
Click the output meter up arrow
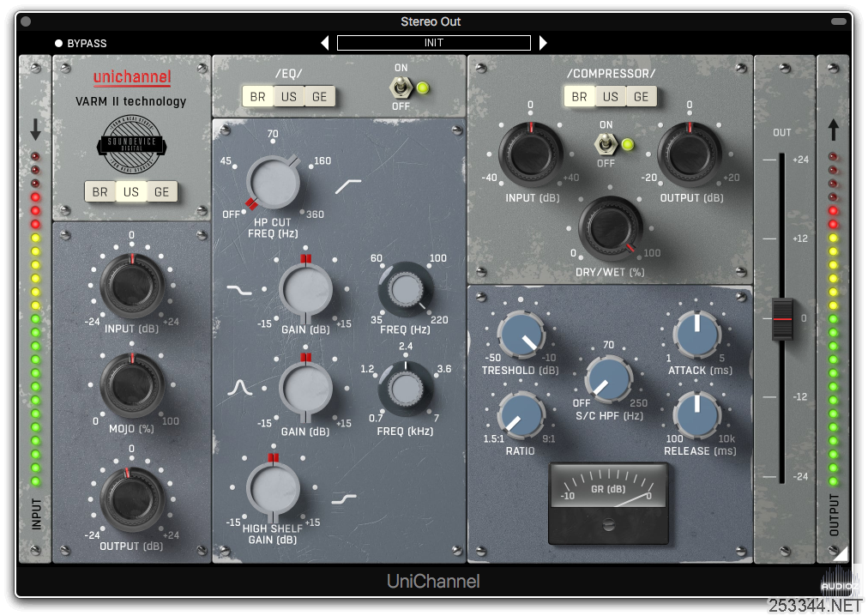pyautogui.click(x=833, y=130)
